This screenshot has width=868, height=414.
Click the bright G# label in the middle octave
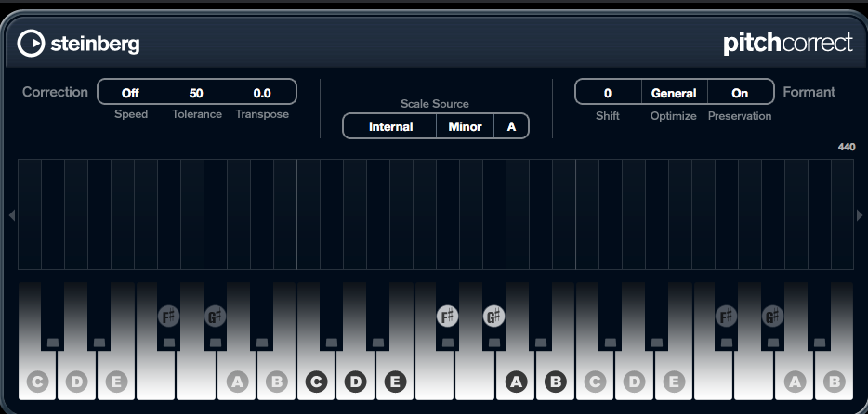[493, 317]
